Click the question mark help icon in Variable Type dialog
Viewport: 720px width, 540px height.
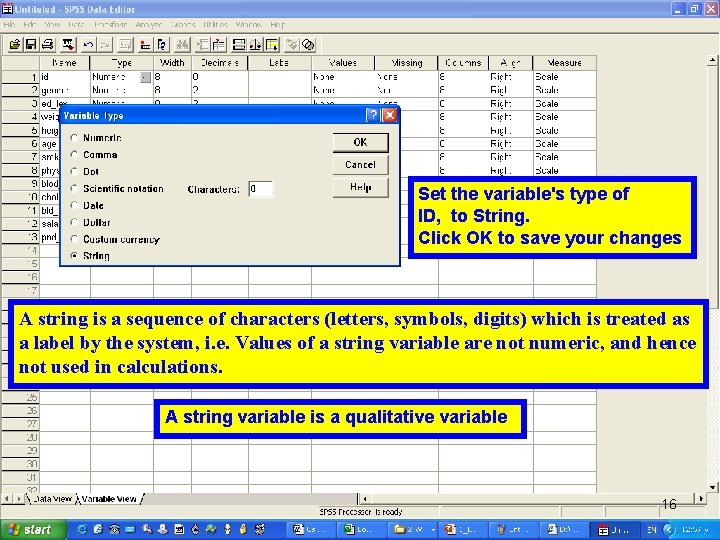click(x=373, y=115)
